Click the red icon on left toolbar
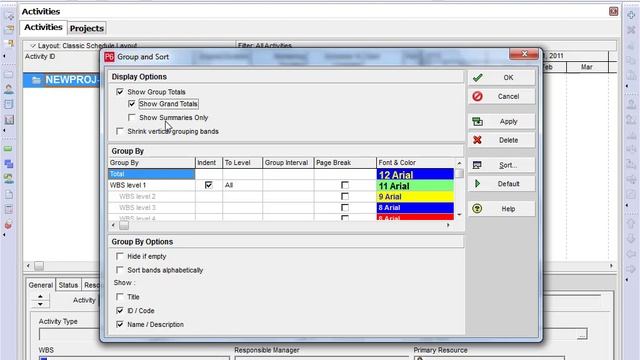 pos(9,224)
